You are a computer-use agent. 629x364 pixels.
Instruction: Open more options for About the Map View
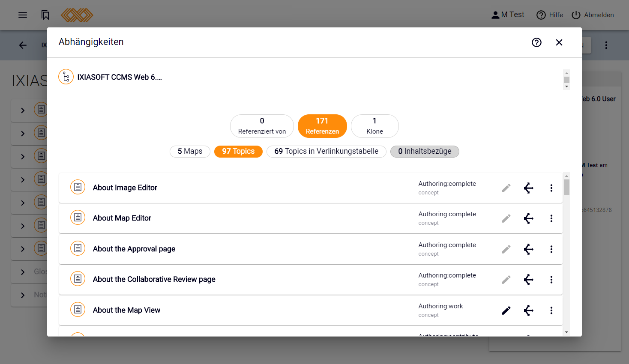551,310
